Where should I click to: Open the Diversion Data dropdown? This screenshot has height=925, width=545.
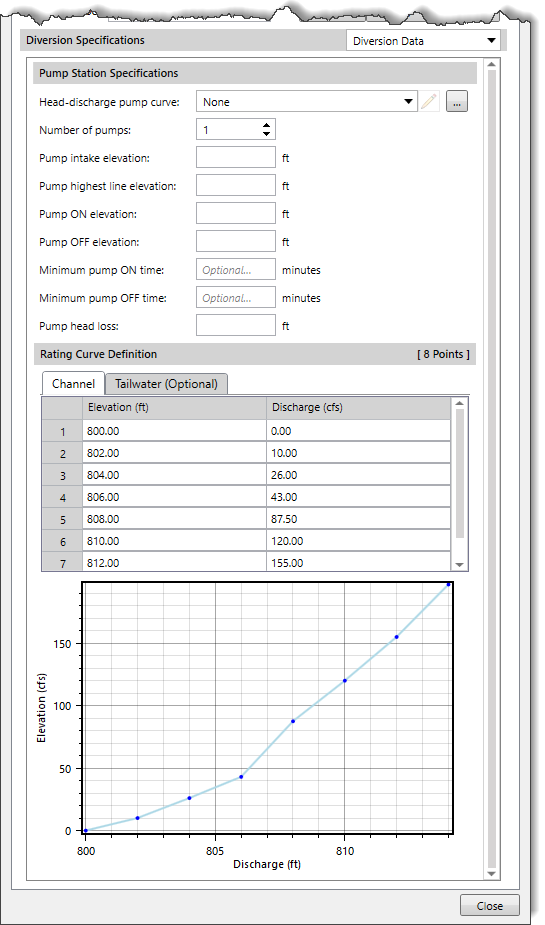pos(423,41)
